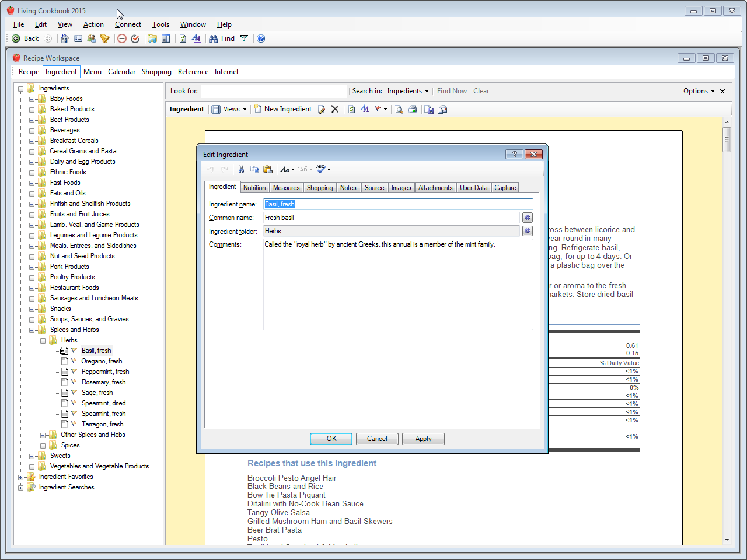Open the Capture tab
The image size is (747, 560).
tap(505, 188)
